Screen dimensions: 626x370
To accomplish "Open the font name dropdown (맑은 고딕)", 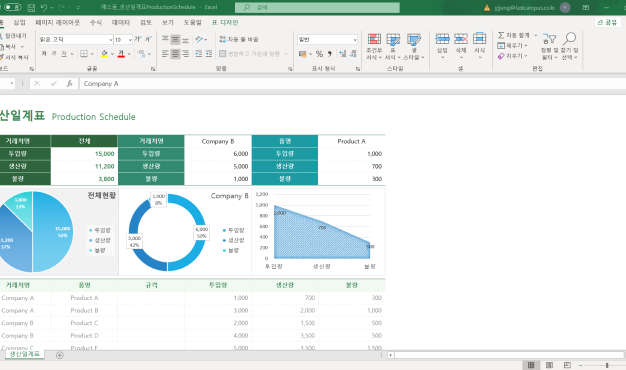I will (111, 40).
